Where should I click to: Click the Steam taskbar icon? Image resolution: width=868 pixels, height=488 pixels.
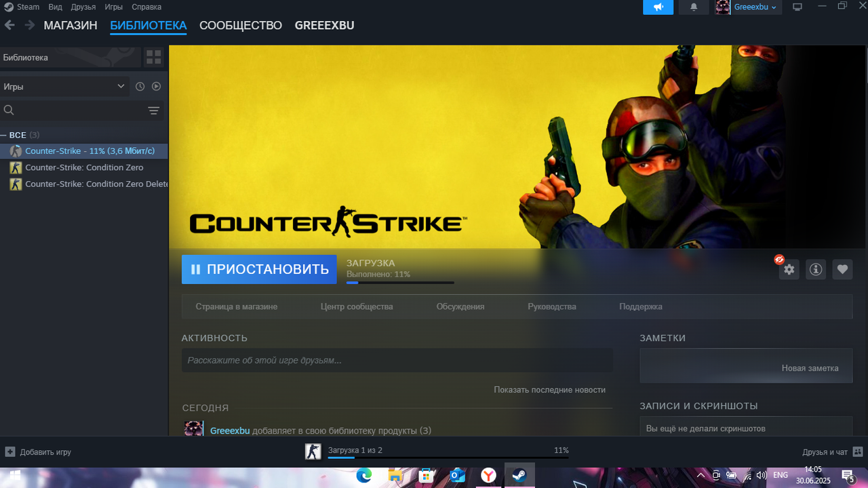519,476
